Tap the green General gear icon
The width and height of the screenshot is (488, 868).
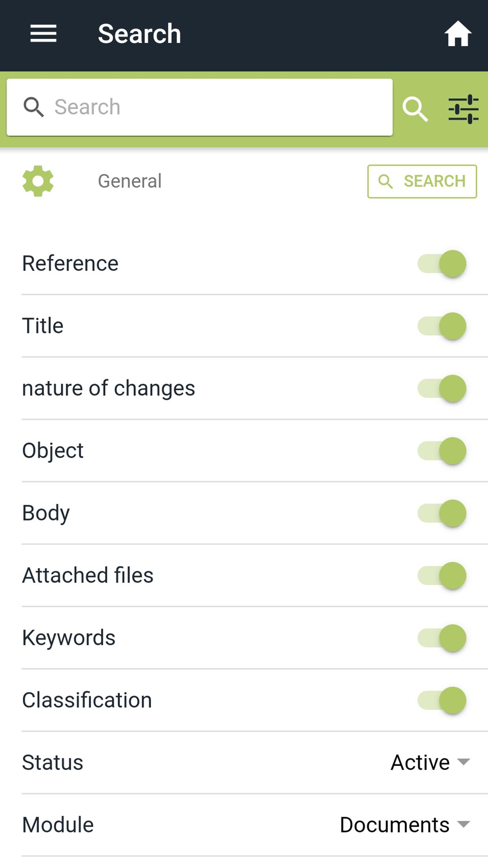coord(38,181)
